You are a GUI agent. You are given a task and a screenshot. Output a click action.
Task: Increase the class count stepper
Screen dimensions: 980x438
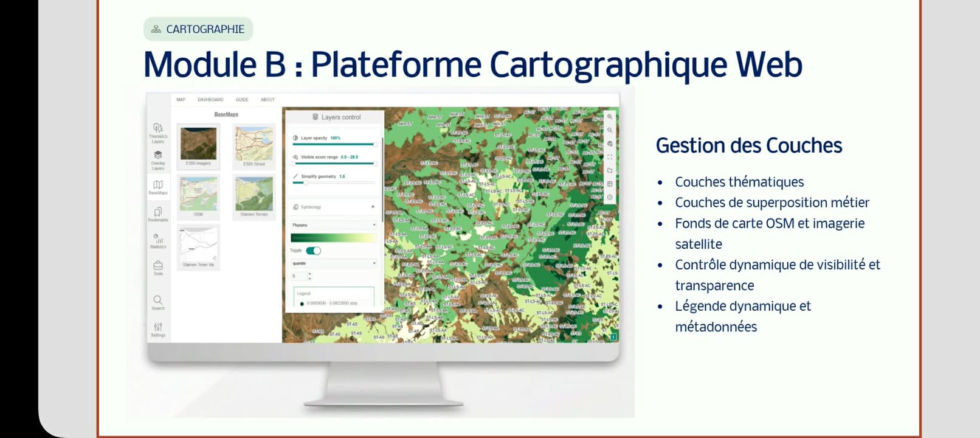point(310,274)
